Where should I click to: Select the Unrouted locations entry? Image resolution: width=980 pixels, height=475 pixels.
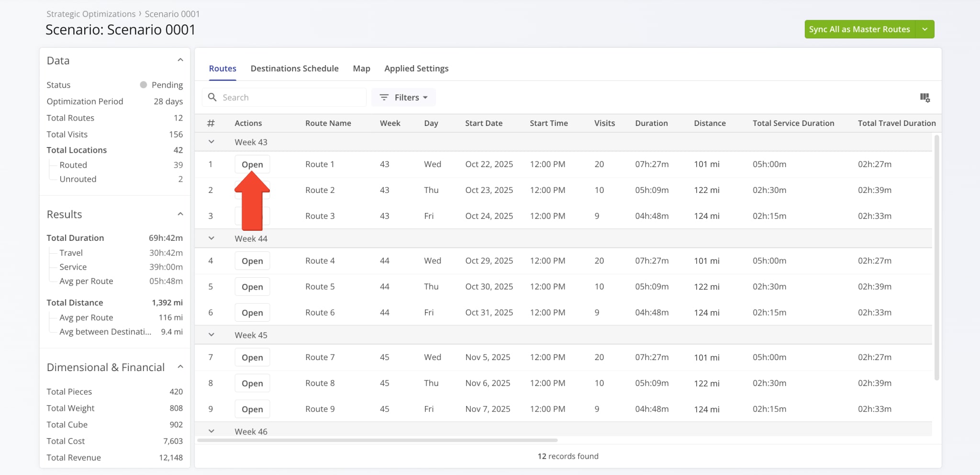tap(78, 179)
